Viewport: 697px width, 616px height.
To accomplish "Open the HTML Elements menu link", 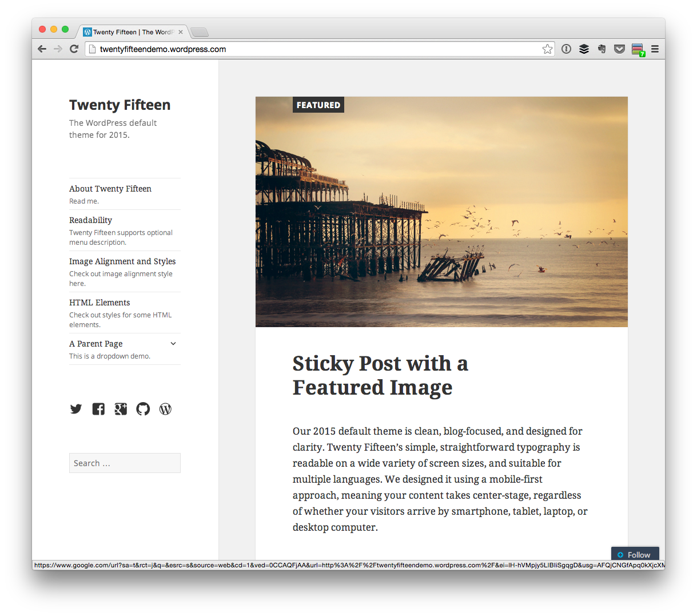I will click(99, 302).
